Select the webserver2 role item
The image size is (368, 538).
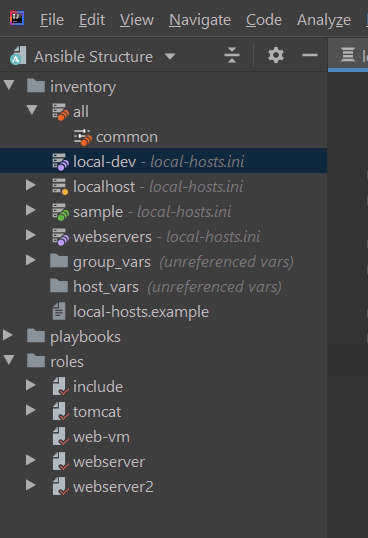pyautogui.click(x=113, y=487)
